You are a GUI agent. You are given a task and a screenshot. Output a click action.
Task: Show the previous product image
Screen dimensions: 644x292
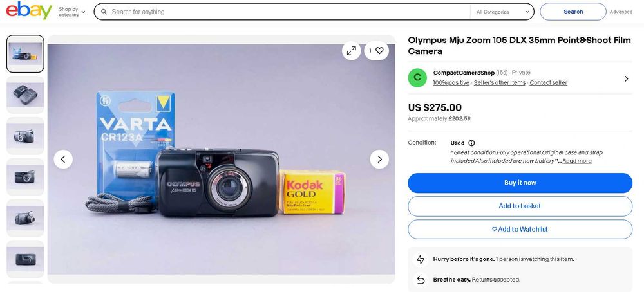[63, 159]
